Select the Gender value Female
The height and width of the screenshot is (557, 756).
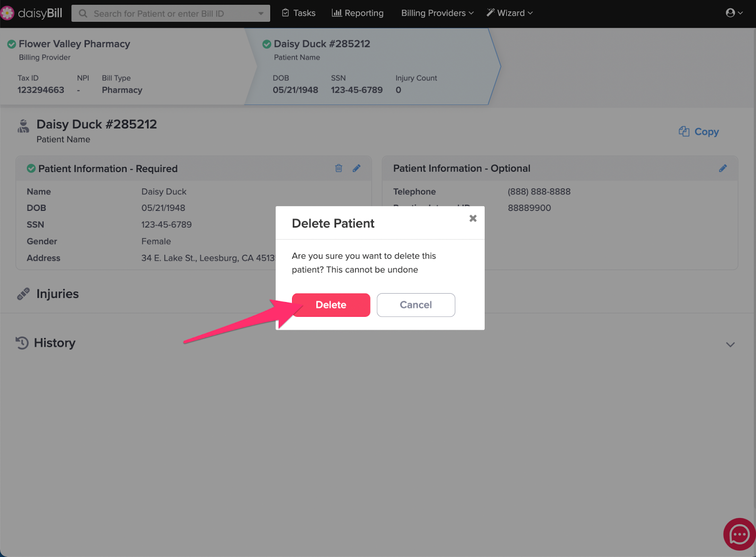[156, 241]
